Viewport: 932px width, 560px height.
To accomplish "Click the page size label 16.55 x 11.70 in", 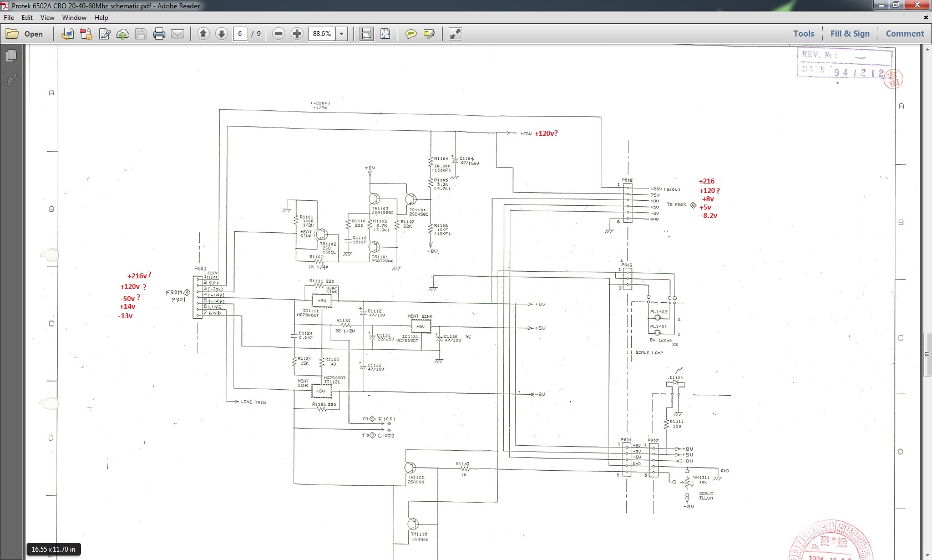I will pos(53,549).
